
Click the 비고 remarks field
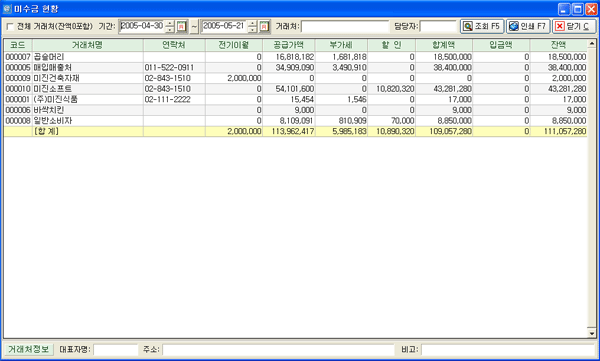508,350
